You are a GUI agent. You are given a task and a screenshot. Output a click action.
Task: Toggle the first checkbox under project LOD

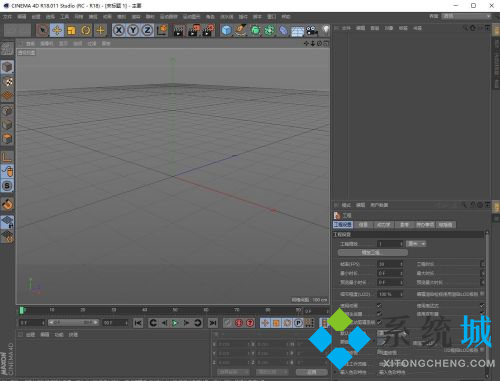(x=379, y=305)
